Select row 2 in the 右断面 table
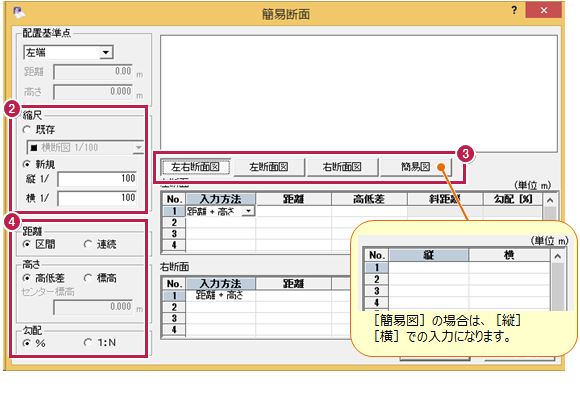Viewport: 580px width, 398px height. point(174,307)
